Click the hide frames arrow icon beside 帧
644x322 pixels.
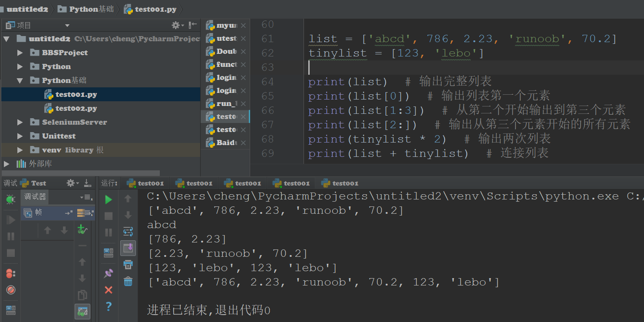click(x=69, y=213)
